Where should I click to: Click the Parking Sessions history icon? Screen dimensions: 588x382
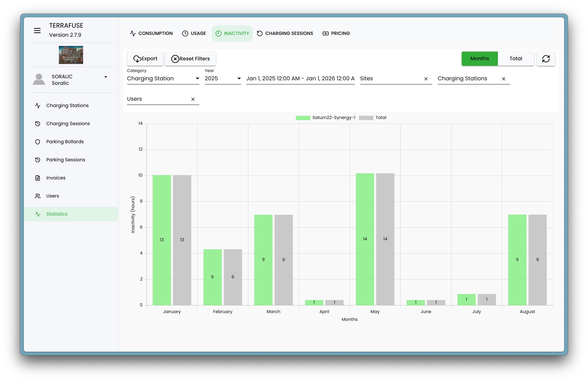pyautogui.click(x=37, y=160)
